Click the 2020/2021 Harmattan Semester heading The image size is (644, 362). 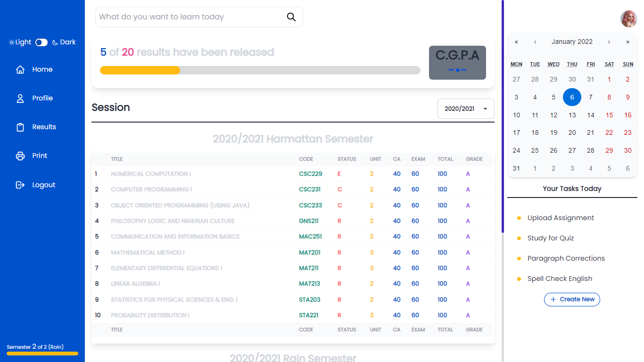[x=293, y=139]
